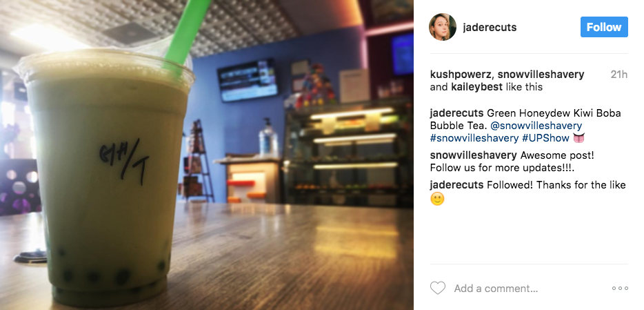
Task: Open snowvilleshavery in the likes list
Action: click(541, 75)
